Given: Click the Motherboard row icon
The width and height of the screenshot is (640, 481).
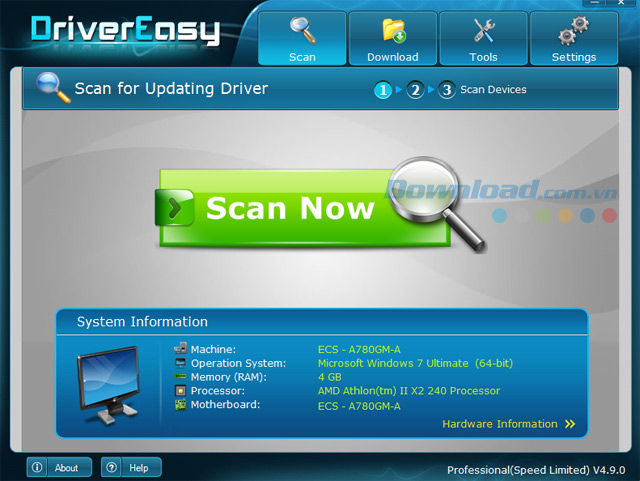Looking at the screenshot, I should 180,405.
